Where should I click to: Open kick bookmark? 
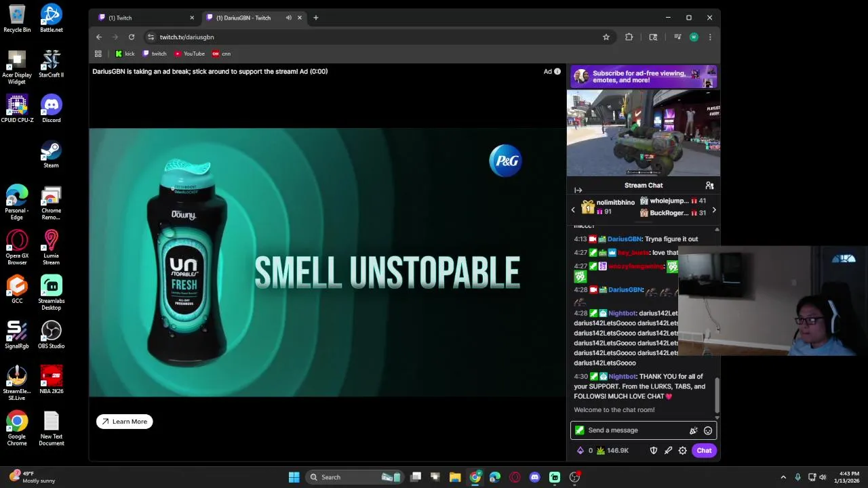coord(125,54)
